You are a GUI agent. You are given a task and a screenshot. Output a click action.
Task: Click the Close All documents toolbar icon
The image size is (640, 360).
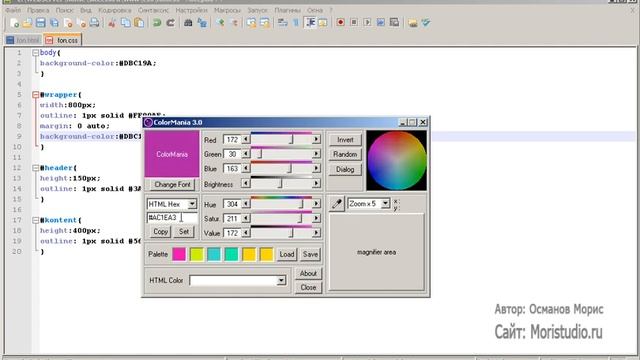click(x=81, y=23)
